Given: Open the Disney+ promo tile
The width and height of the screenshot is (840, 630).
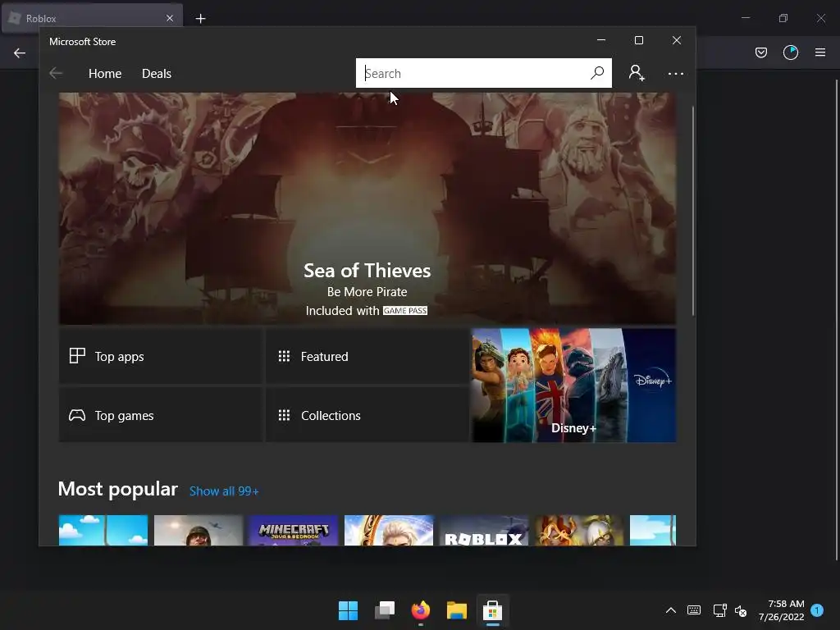Looking at the screenshot, I should (573, 386).
